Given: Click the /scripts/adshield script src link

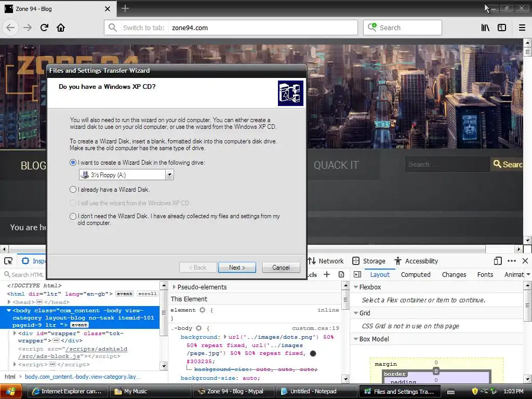Looking at the screenshot, I should click(x=73, y=353).
